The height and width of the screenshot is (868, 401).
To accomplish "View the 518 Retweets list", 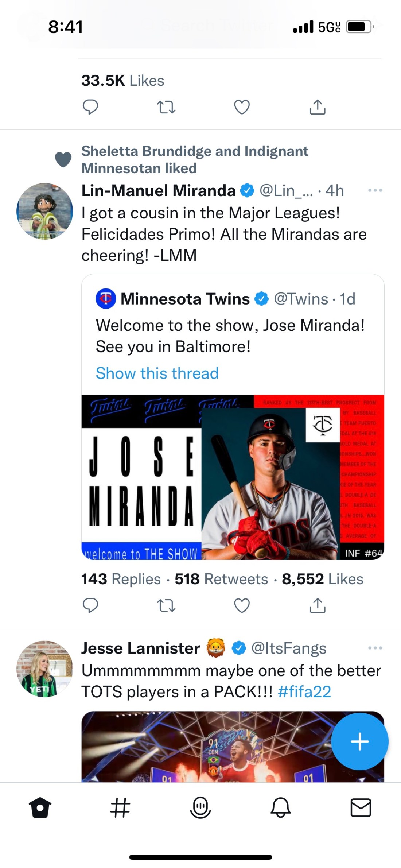I will click(221, 579).
